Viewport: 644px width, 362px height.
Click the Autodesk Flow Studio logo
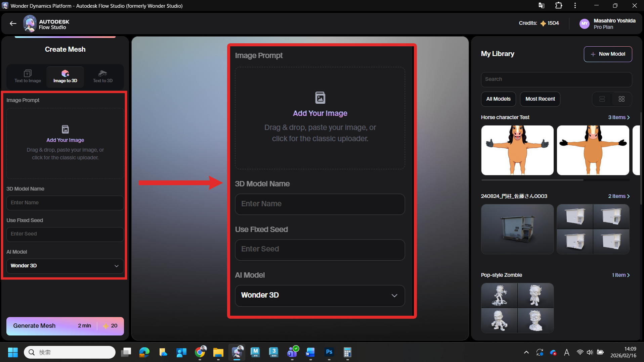pyautogui.click(x=30, y=24)
